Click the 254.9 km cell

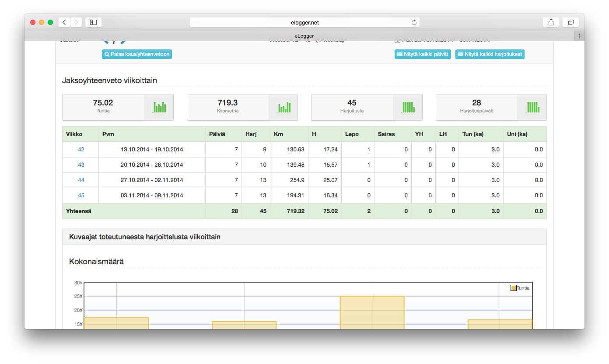[x=289, y=180]
